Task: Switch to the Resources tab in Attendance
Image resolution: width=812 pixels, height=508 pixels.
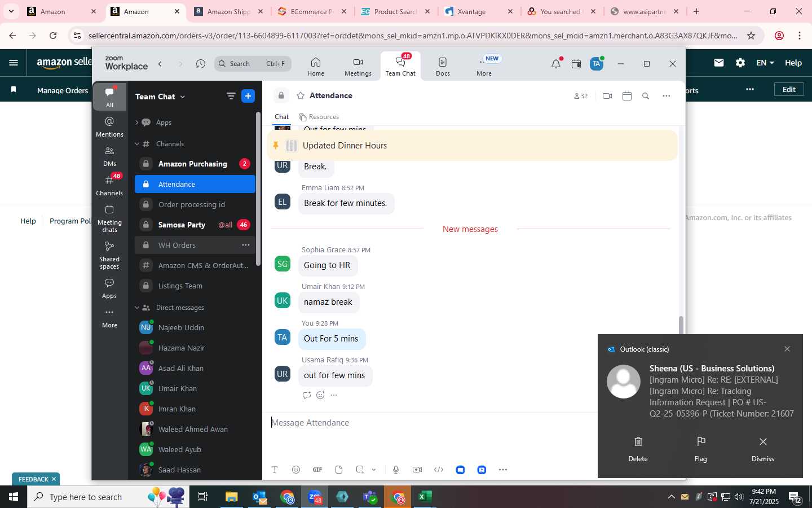Action: click(x=319, y=117)
